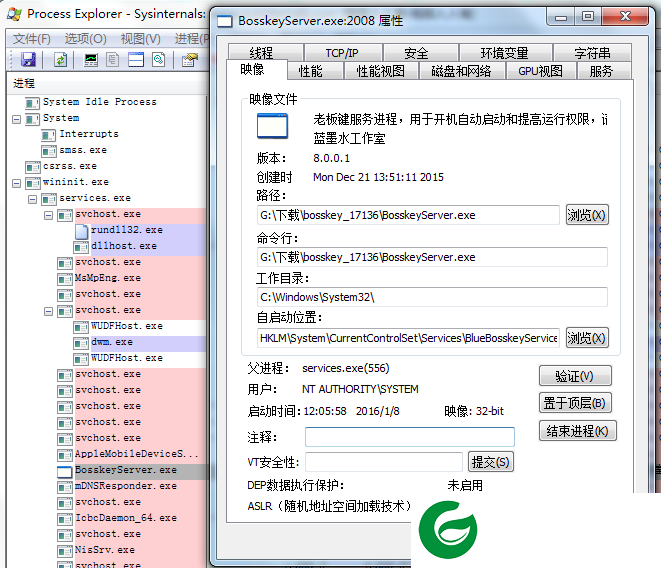Viewport: 661px width, 568px height.
Task: Close the BosskeyServer properties dialog
Action: click(625, 17)
